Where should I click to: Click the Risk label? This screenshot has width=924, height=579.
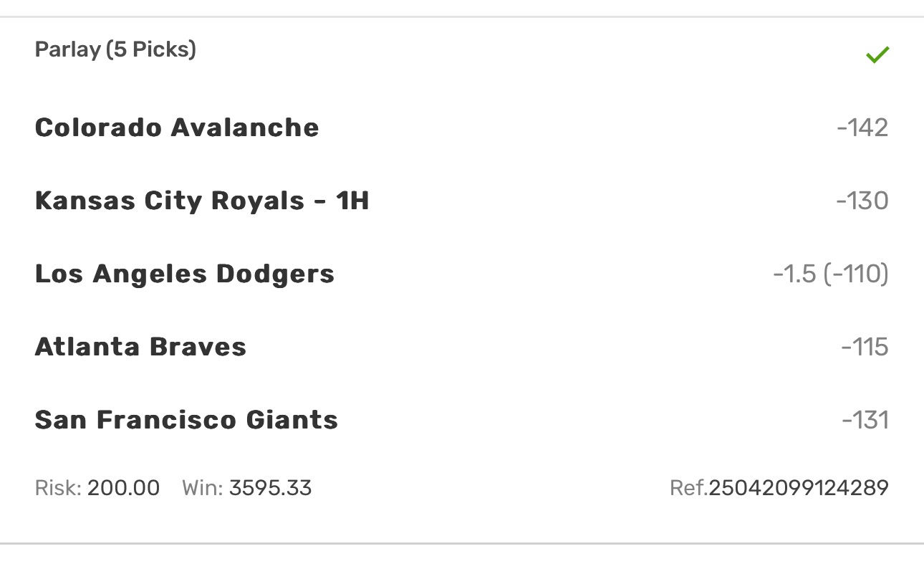57,489
